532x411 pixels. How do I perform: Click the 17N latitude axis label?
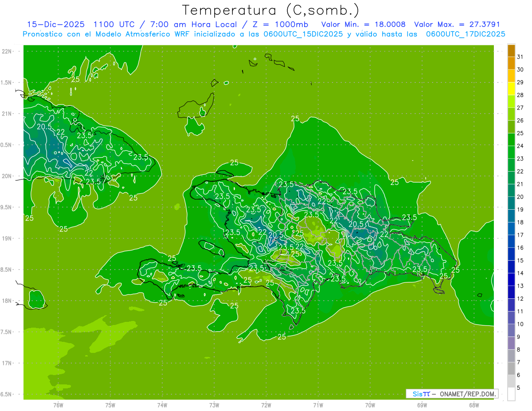tap(7, 363)
